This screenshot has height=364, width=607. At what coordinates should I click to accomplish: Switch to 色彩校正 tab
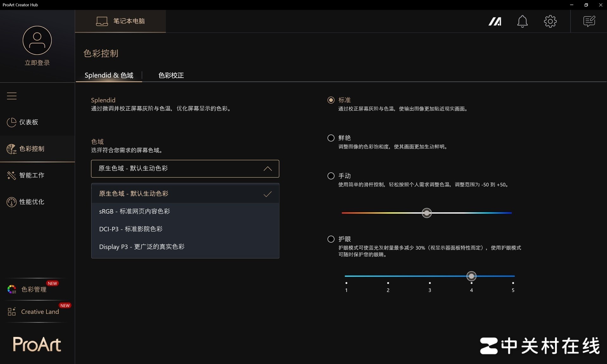pyautogui.click(x=171, y=75)
